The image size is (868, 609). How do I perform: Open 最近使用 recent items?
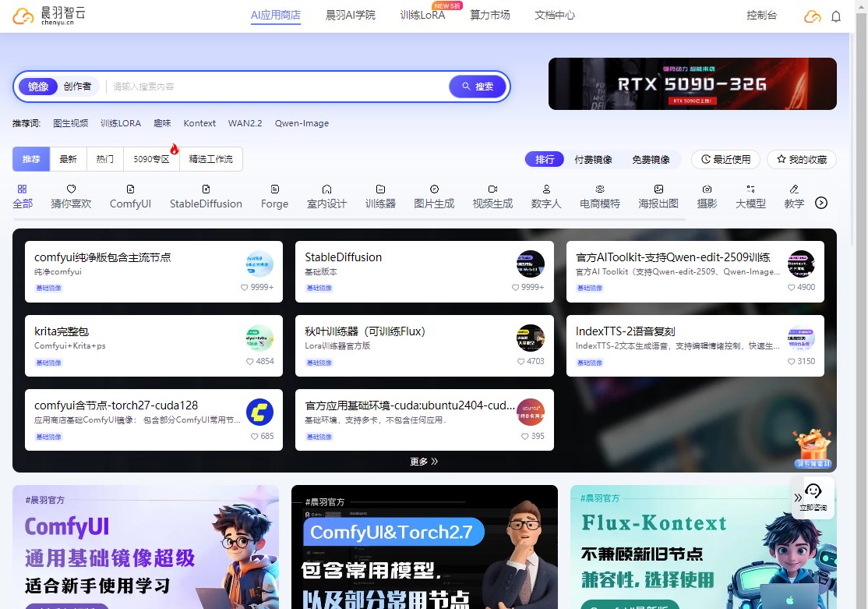click(x=725, y=160)
